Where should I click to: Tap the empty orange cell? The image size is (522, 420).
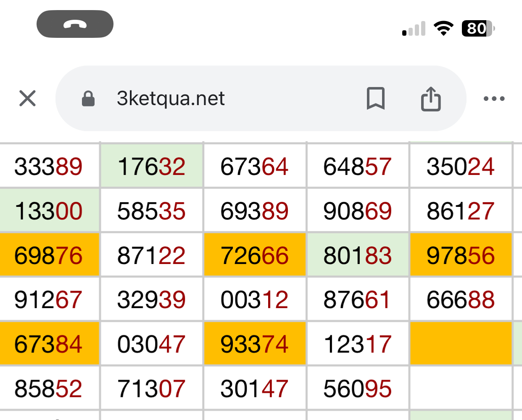[461, 343]
